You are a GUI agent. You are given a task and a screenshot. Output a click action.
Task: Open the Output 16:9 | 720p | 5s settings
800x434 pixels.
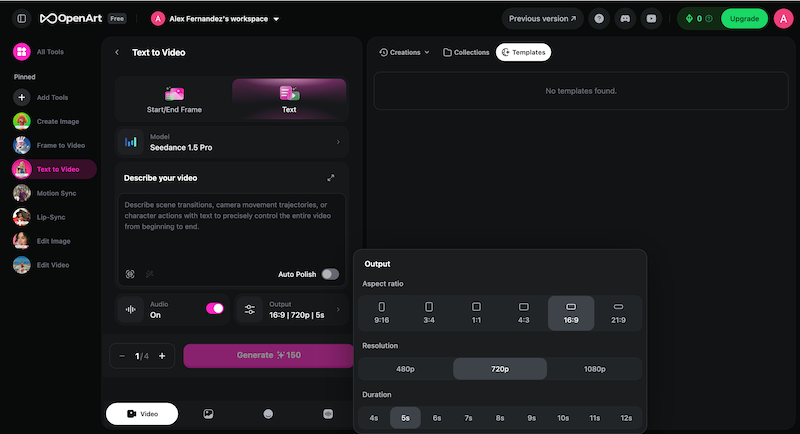coord(291,310)
